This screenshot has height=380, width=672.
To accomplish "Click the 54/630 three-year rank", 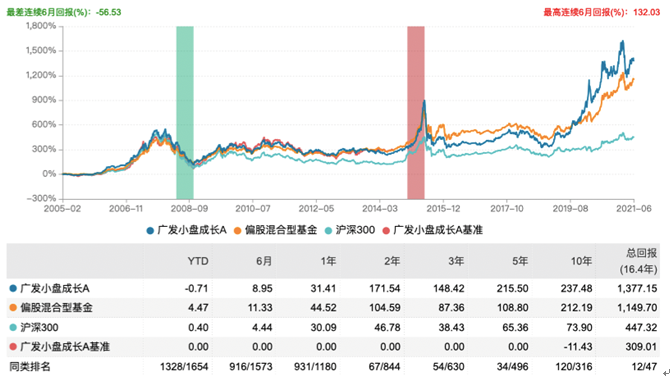I will (x=448, y=367).
